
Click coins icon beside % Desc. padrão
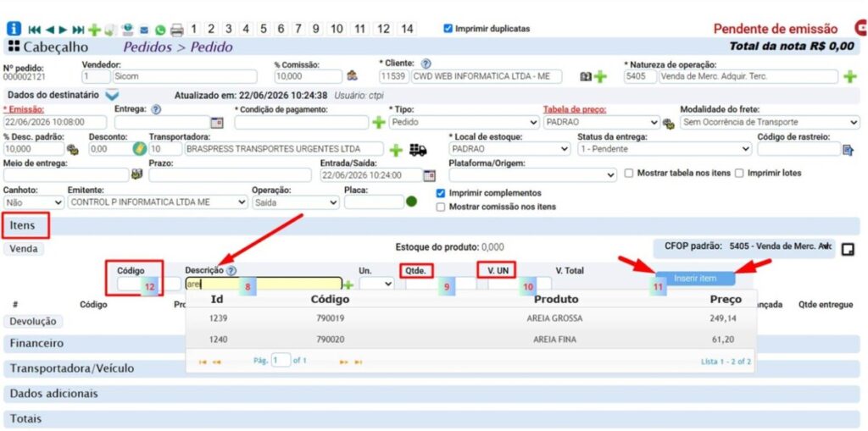(x=73, y=149)
